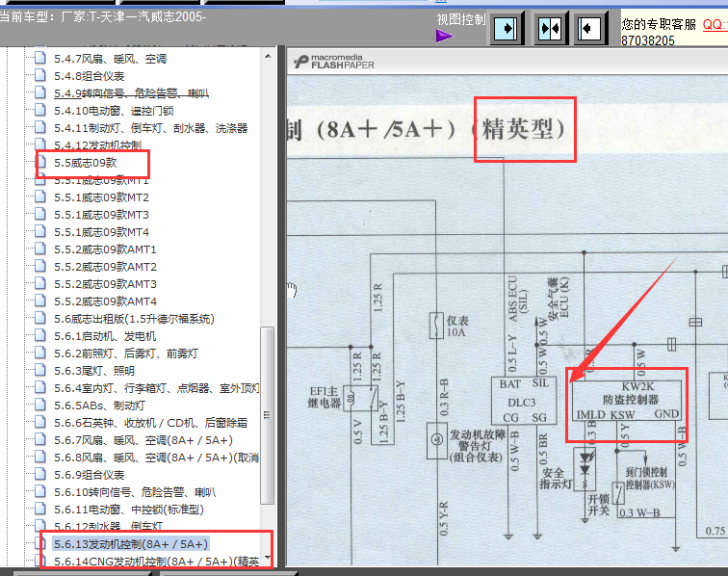Click document icon beside 5.6.9组合仪表
The width and height of the screenshot is (728, 576).
[40, 474]
